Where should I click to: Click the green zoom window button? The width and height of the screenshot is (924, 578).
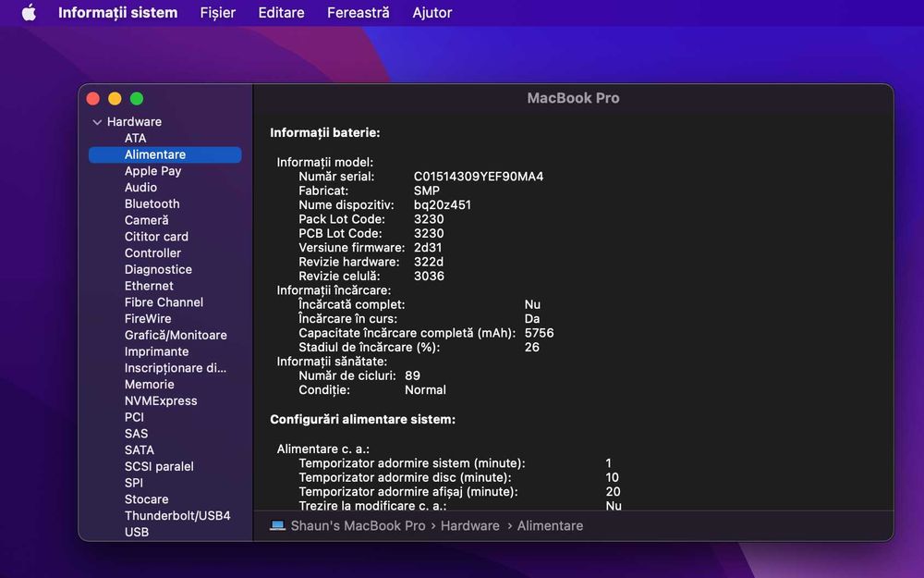(137, 99)
